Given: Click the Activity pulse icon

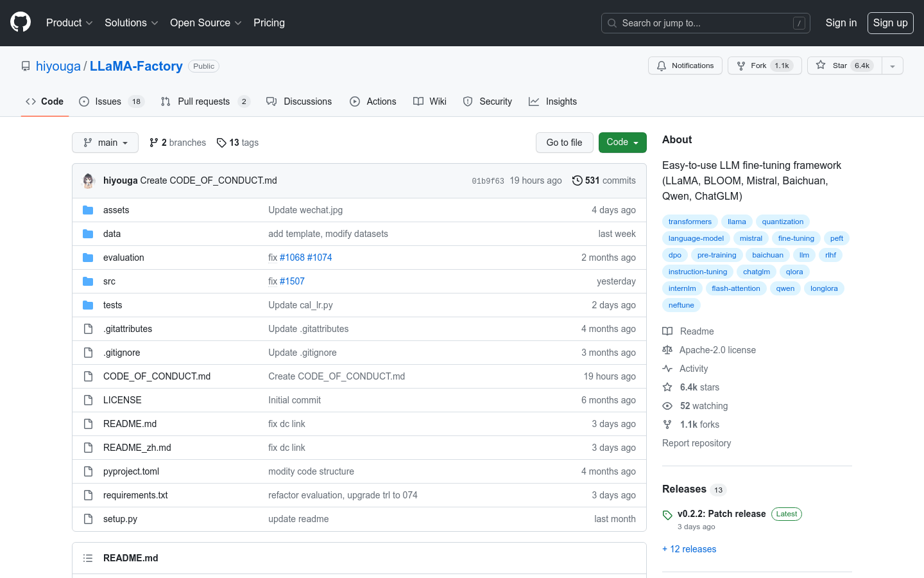Looking at the screenshot, I should (667, 369).
